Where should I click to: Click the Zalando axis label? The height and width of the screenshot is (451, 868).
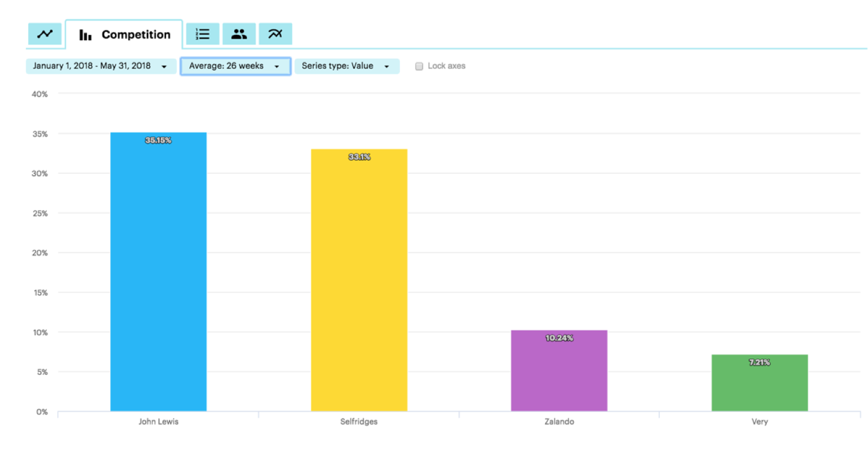pyautogui.click(x=559, y=422)
